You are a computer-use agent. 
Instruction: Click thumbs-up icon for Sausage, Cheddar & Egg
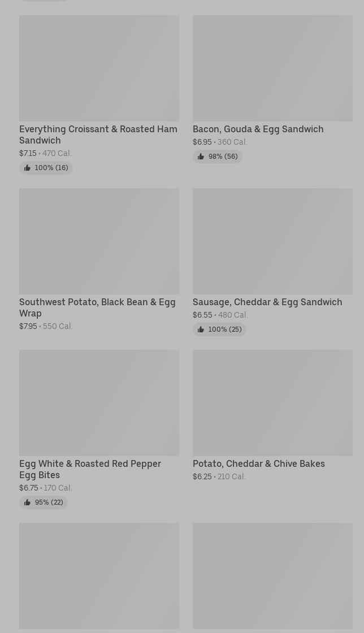pos(201,329)
